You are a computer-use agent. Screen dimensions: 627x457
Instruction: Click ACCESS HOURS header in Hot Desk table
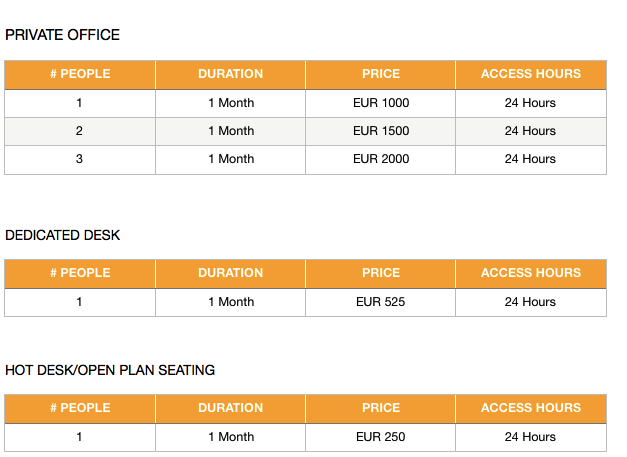(x=531, y=408)
